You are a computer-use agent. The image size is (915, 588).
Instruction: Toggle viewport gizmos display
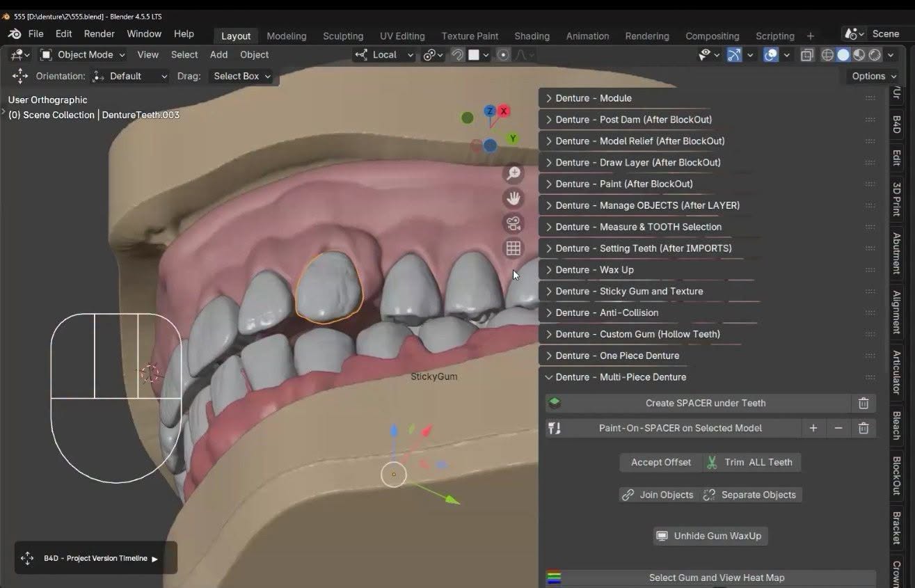pyautogui.click(x=734, y=54)
